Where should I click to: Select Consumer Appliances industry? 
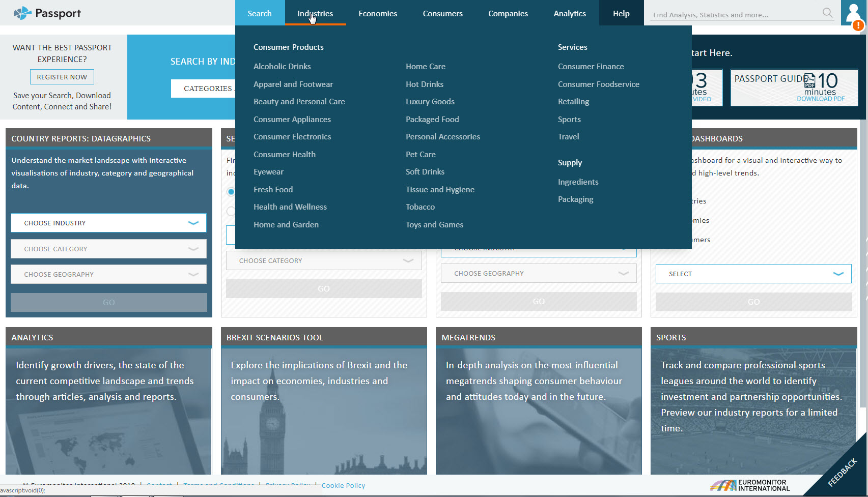pyautogui.click(x=292, y=120)
